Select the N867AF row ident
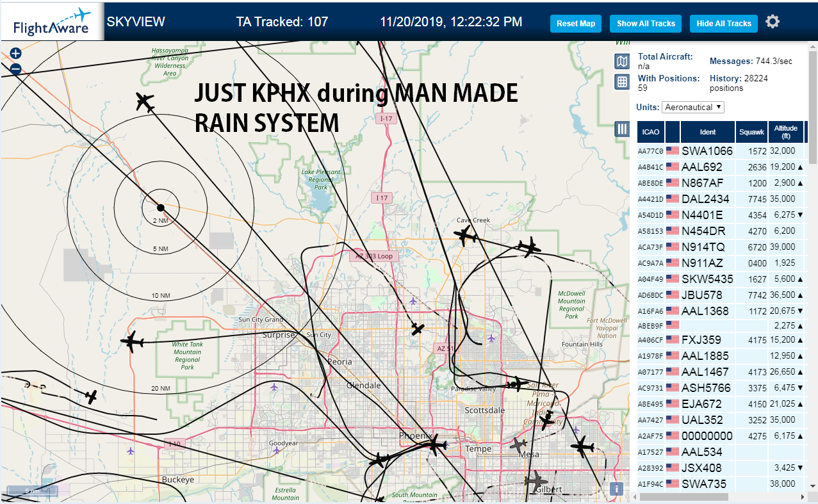 (703, 183)
